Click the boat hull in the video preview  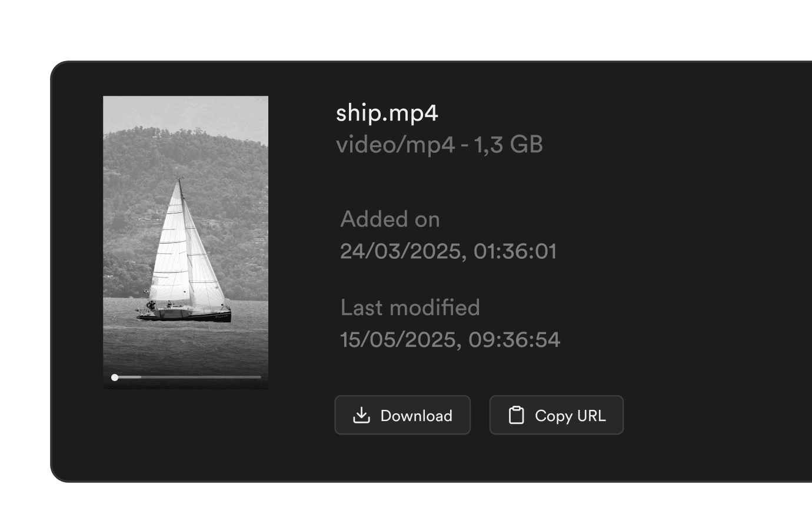point(184,315)
